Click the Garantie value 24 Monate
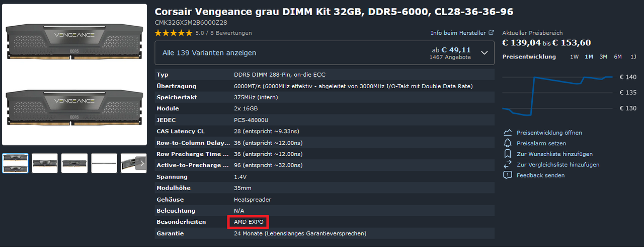This screenshot has height=247, width=644. point(300,233)
